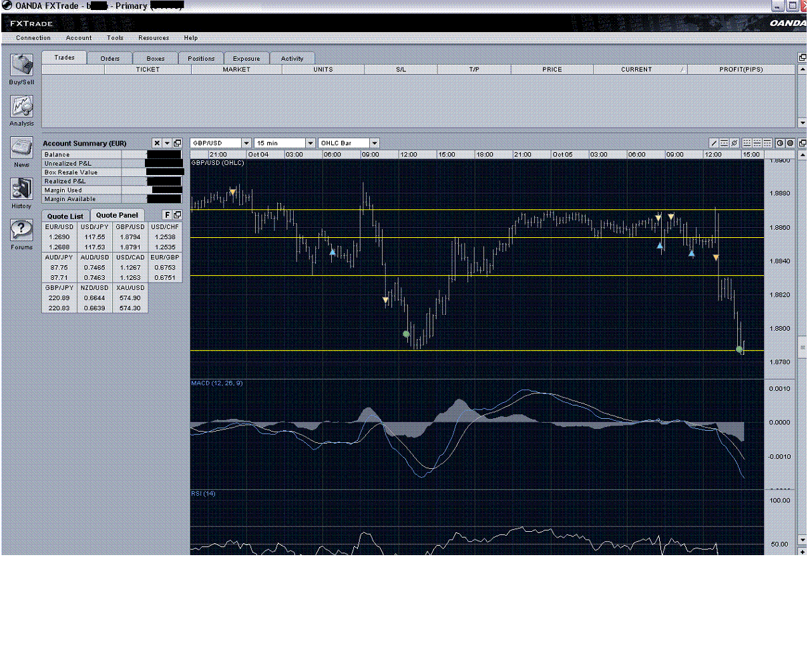Open the Analysis tool icon
The width and height of the screenshot is (812, 650).
21,107
